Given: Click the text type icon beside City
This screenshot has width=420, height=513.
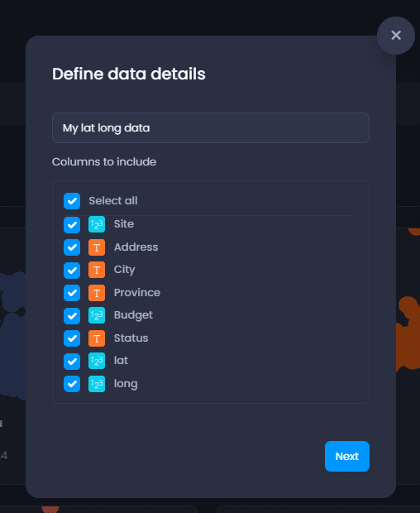Looking at the screenshot, I should pos(97,270).
